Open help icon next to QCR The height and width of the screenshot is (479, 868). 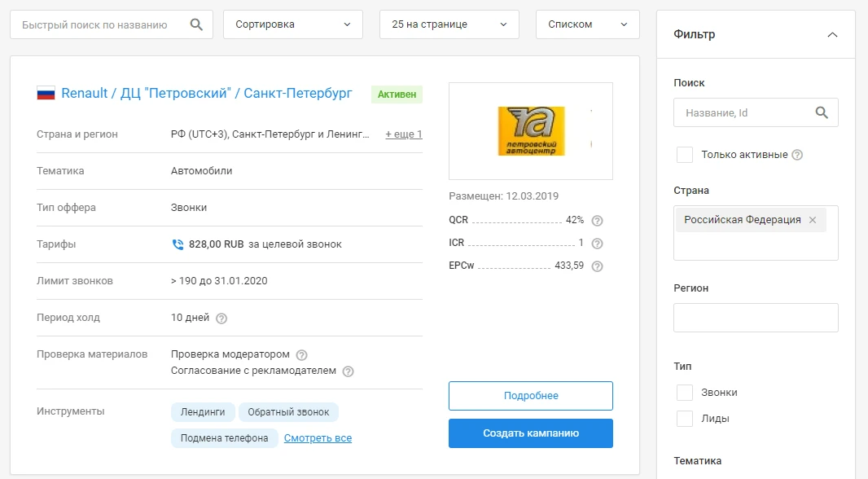click(x=597, y=221)
